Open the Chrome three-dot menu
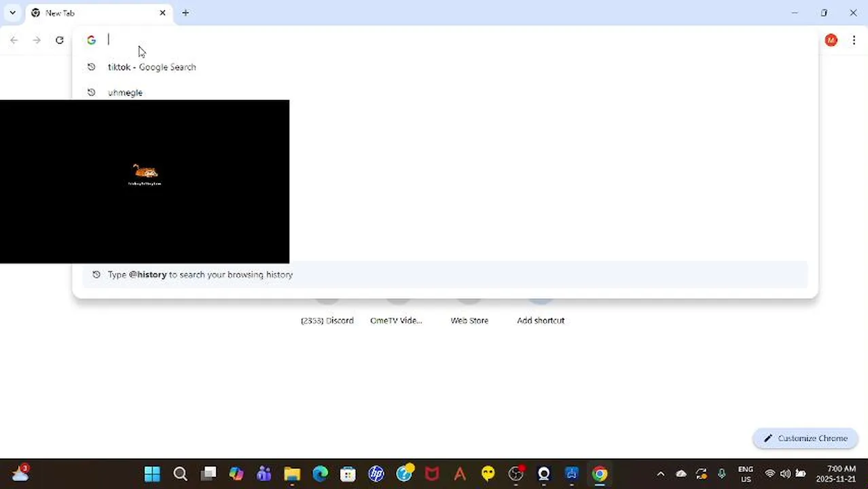Viewport: 868px width, 489px height. (854, 40)
